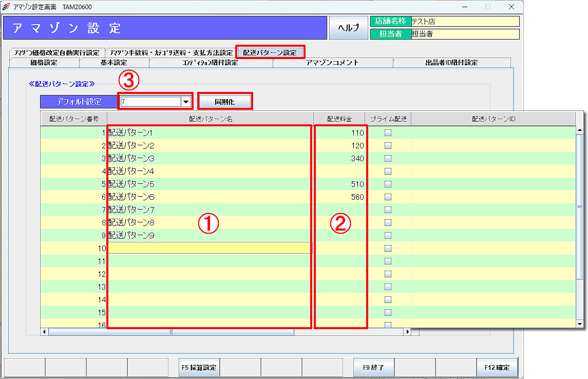The width and height of the screenshot is (588, 379).
Task: Click the 配送パターン名 column header
Action: pos(211,119)
